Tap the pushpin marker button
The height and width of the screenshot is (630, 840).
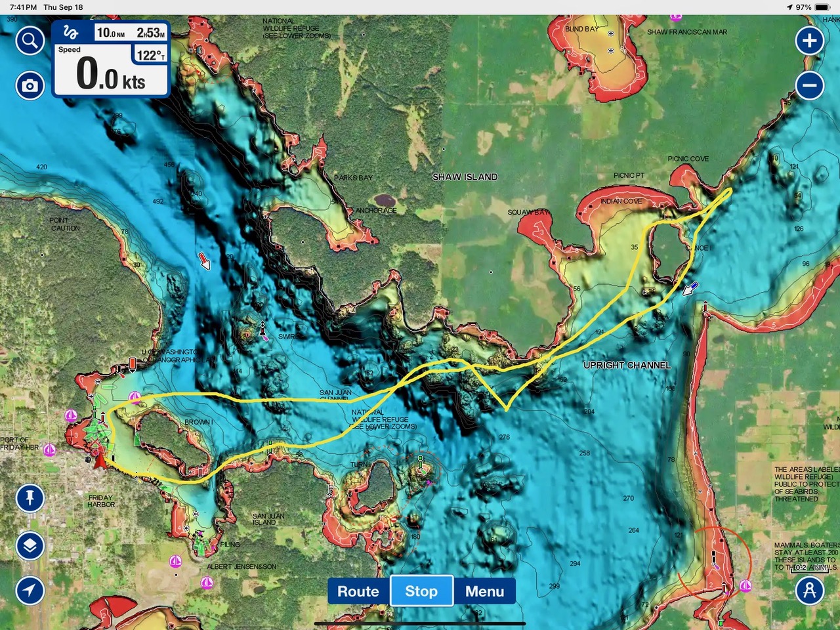[x=30, y=498]
